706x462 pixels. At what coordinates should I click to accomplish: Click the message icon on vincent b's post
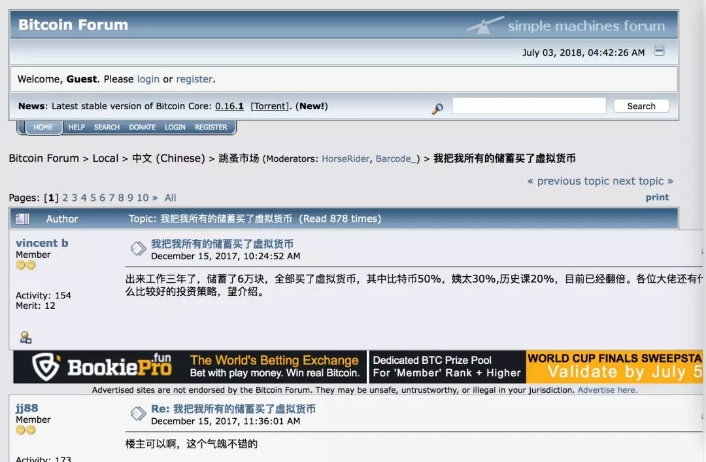[138, 248]
